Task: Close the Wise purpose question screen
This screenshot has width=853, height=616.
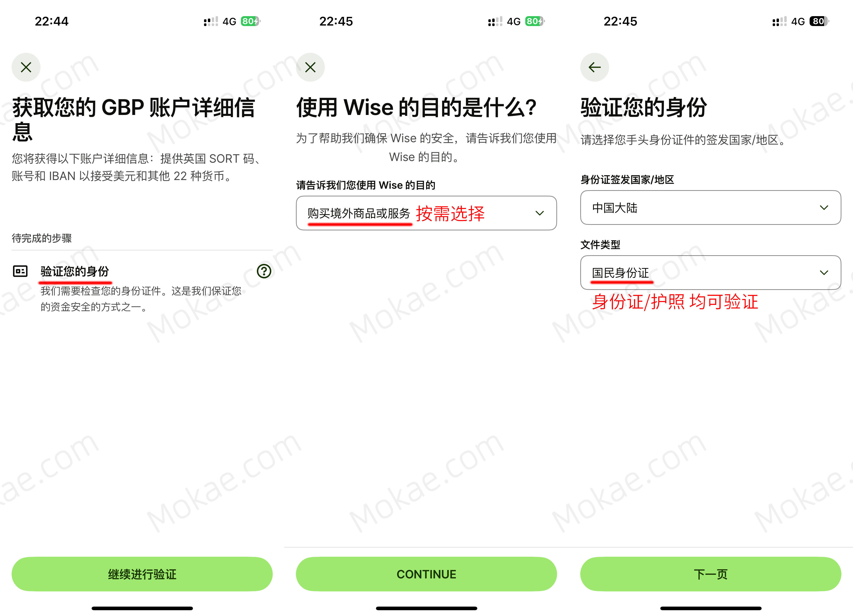Action: point(310,67)
